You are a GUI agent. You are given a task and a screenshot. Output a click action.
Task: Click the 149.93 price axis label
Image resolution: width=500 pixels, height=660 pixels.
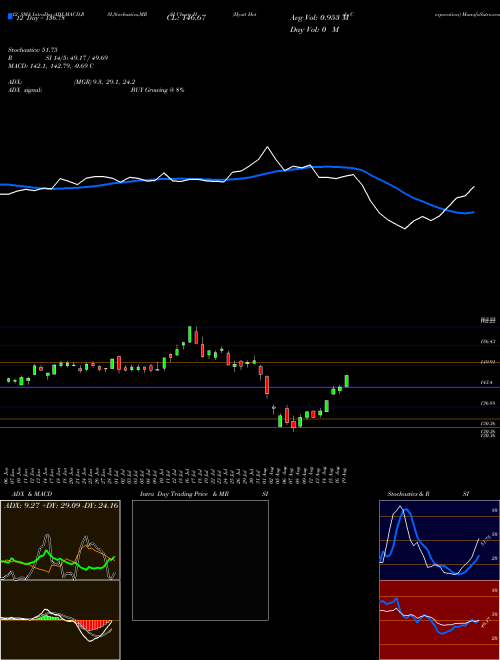pyautogui.click(x=488, y=362)
